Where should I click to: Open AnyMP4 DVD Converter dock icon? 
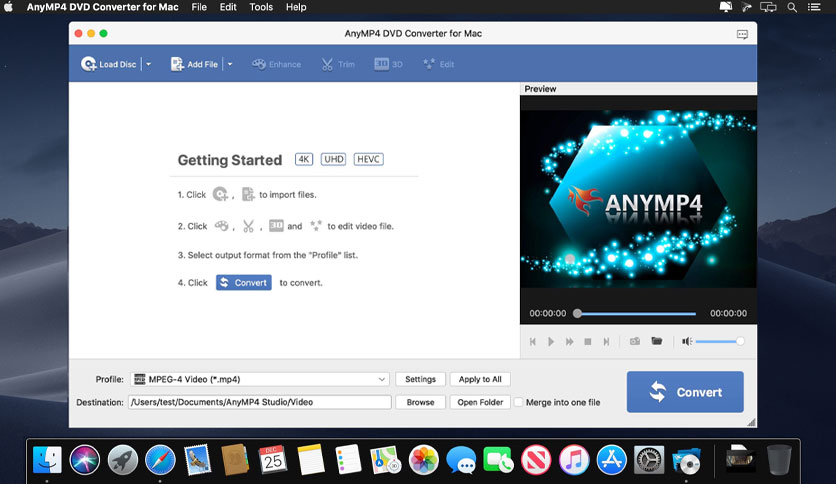point(687,461)
